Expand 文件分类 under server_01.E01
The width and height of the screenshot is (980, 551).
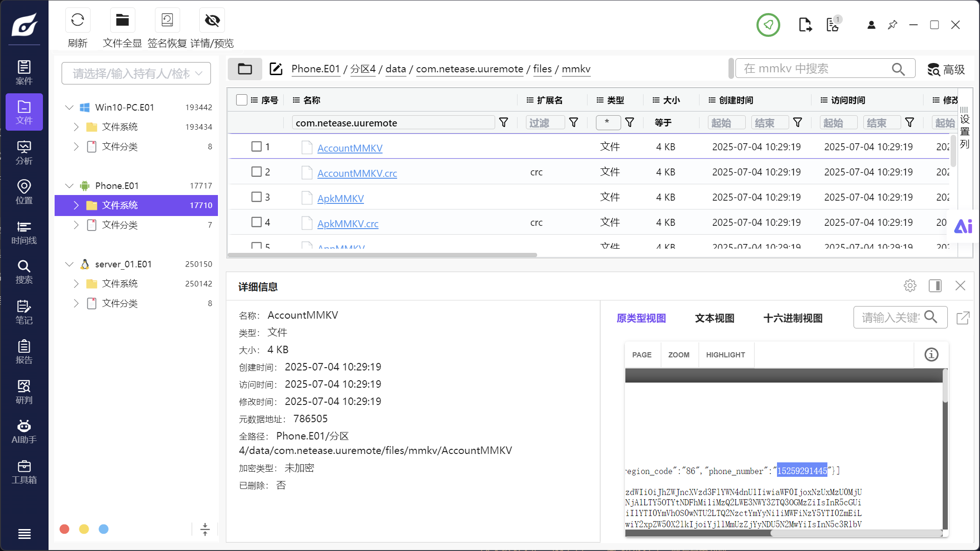tap(76, 303)
